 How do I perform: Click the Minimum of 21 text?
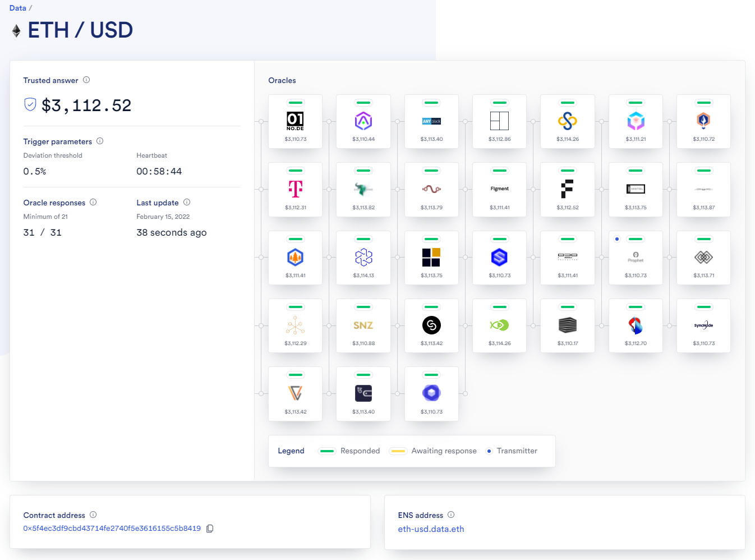[45, 217]
